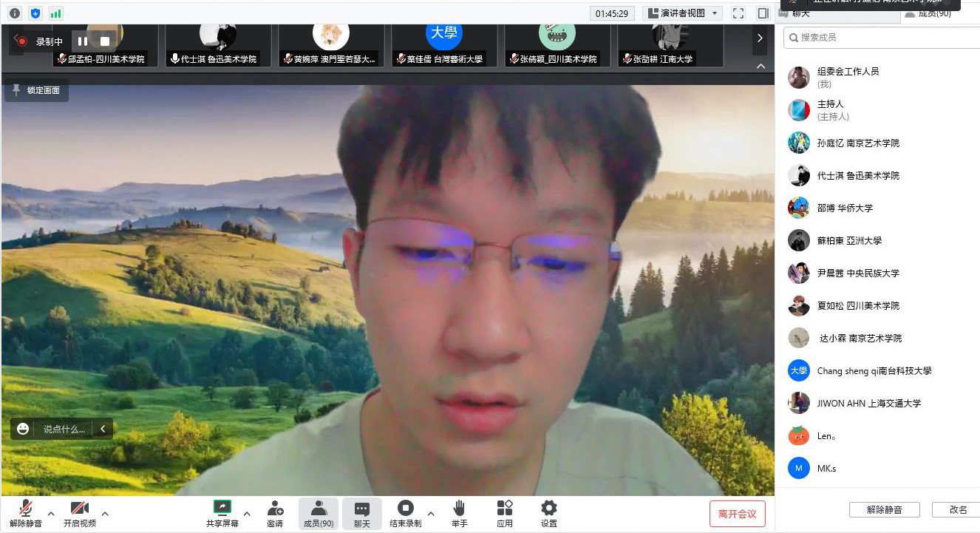Click 解除静音 button in members panel
The height and width of the screenshot is (533, 980).
885,509
